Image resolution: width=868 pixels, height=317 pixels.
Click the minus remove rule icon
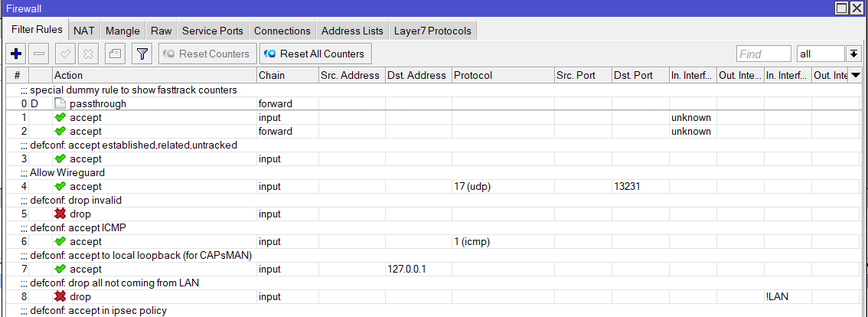point(40,54)
